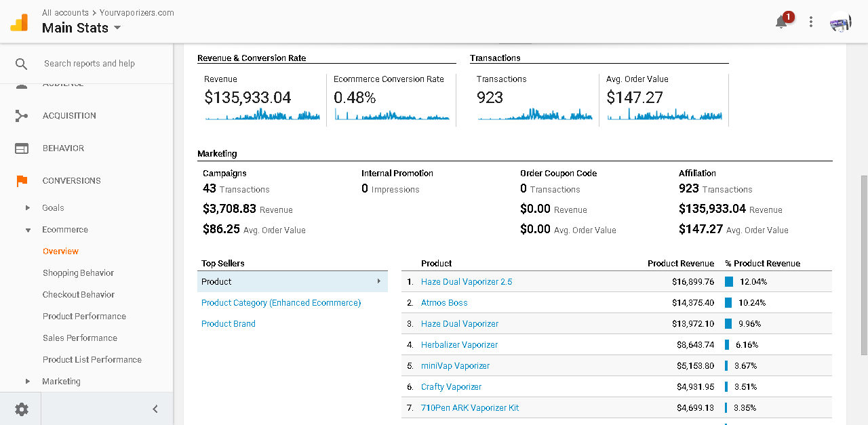
Task: Open the Shopping Behavior report
Action: tap(78, 273)
